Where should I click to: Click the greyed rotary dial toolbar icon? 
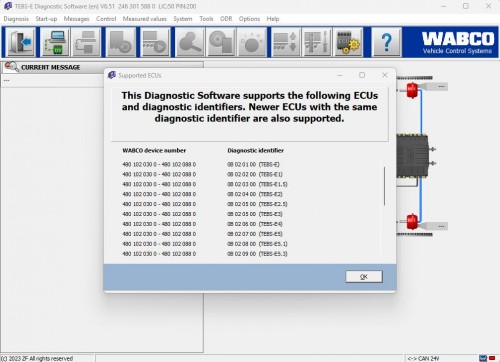252,42
